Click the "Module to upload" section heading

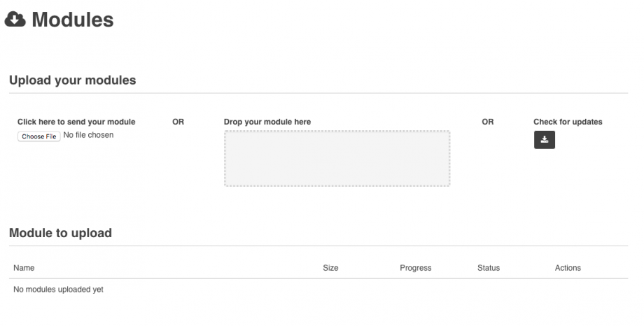click(x=60, y=233)
